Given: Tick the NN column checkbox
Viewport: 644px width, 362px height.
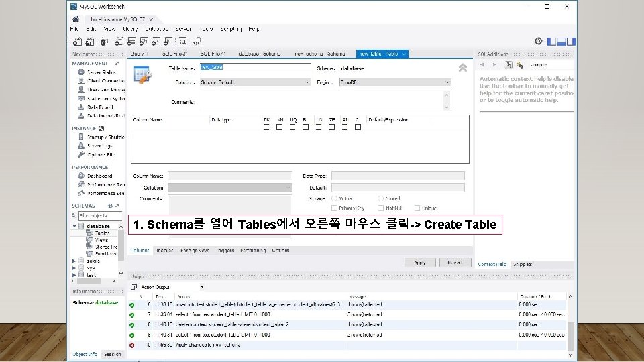Looking at the screenshot, I should point(279,127).
